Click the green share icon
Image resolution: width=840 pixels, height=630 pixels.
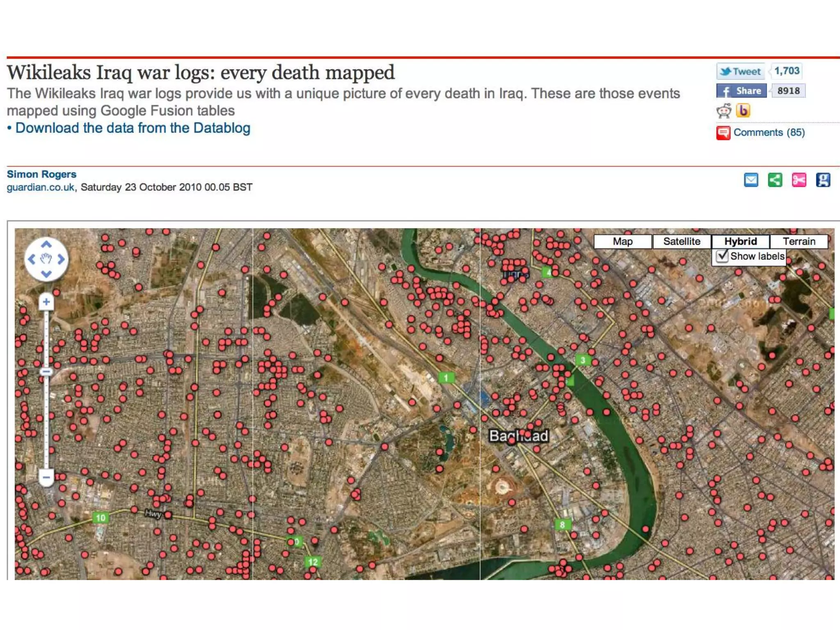[x=775, y=180]
